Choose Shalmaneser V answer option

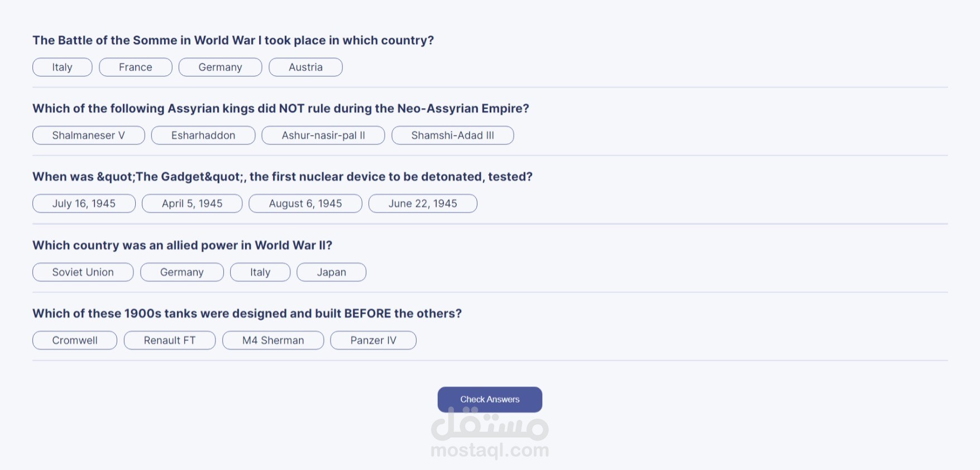point(88,135)
